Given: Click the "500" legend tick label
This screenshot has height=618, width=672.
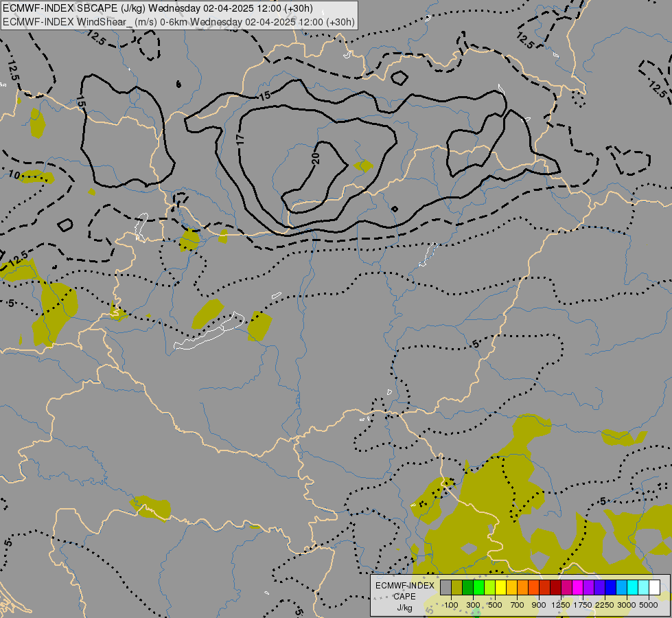Looking at the screenshot, I should click(495, 605).
